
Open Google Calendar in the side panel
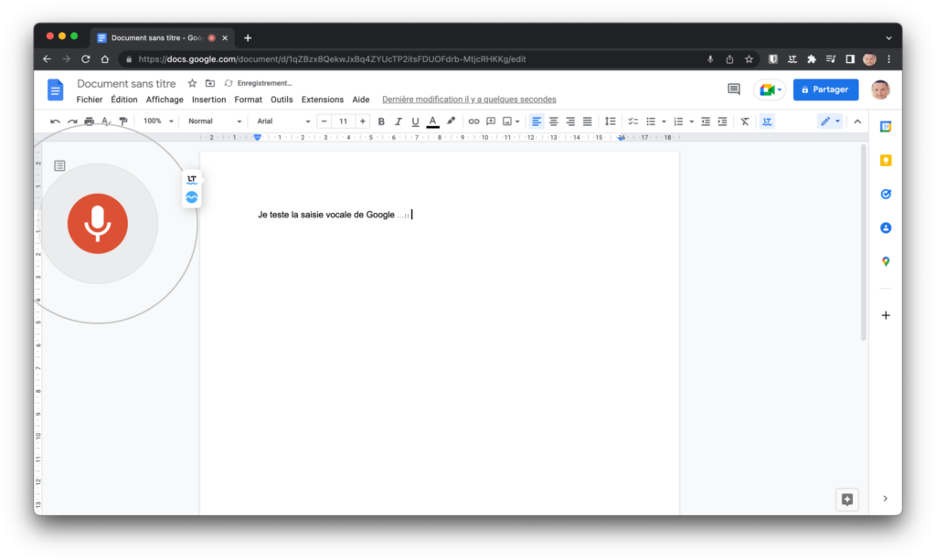[x=885, y=127]
